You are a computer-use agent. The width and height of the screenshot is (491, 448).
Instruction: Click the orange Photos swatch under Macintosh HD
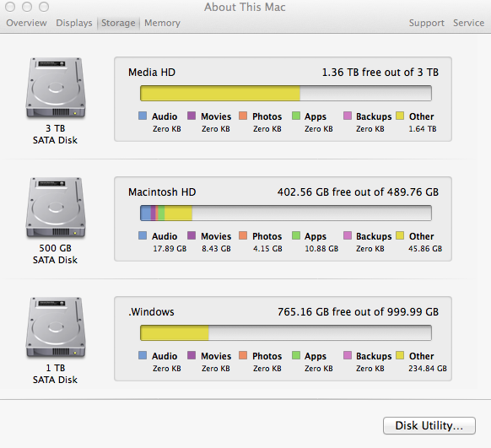click(x=243, y=235)
